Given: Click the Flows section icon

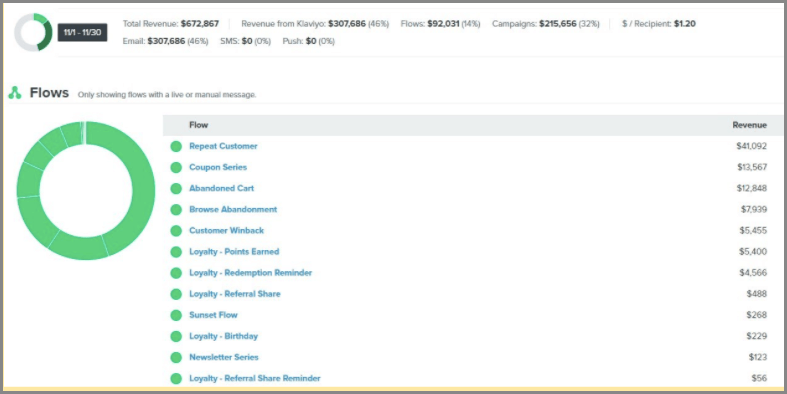Looking at the screenshot, I should point(15,92).
